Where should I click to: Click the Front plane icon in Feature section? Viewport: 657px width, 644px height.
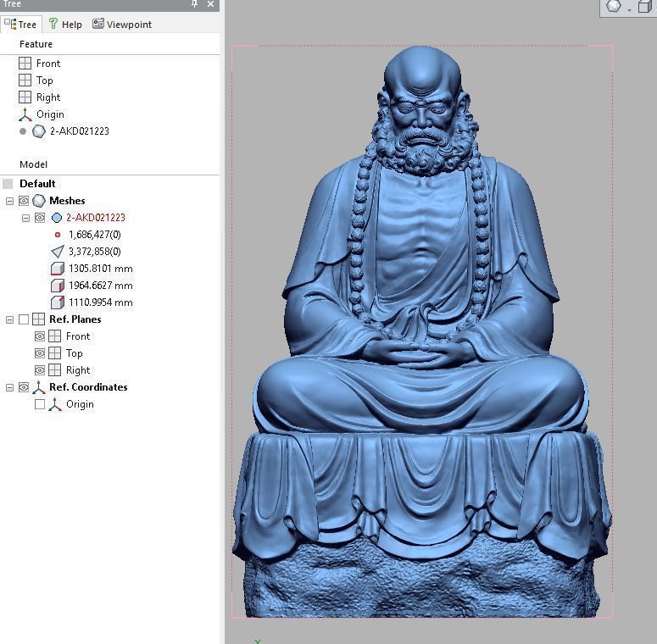point(25,64)
